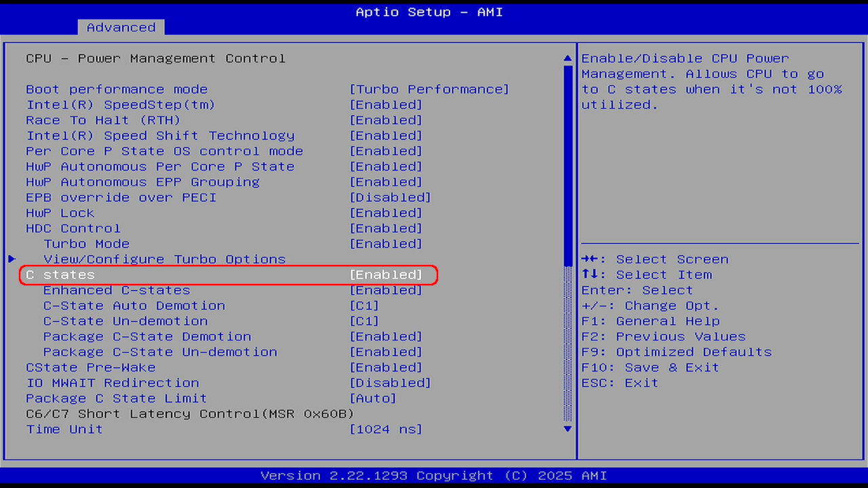Click the submenu arrow beside View/Configure Turbo Options
This screenshot has height=488, width=868.
tap(12, 259)
